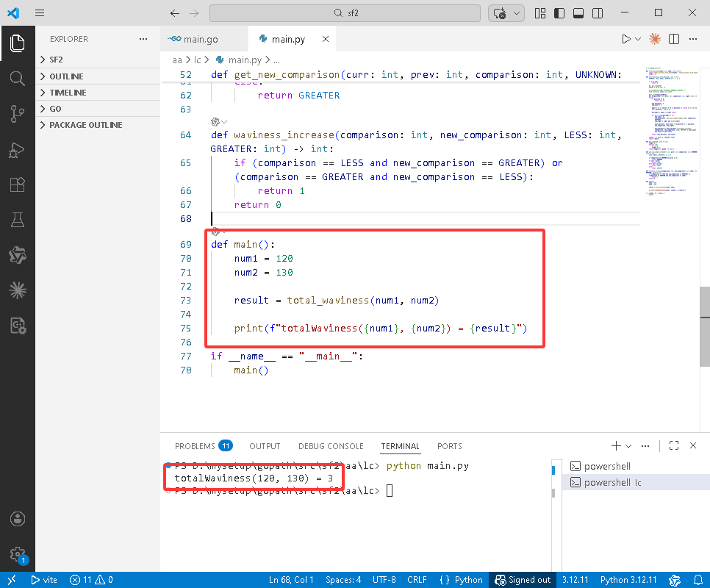
Task: Change indentation via Spaces: 4
Action: [343, 580]
